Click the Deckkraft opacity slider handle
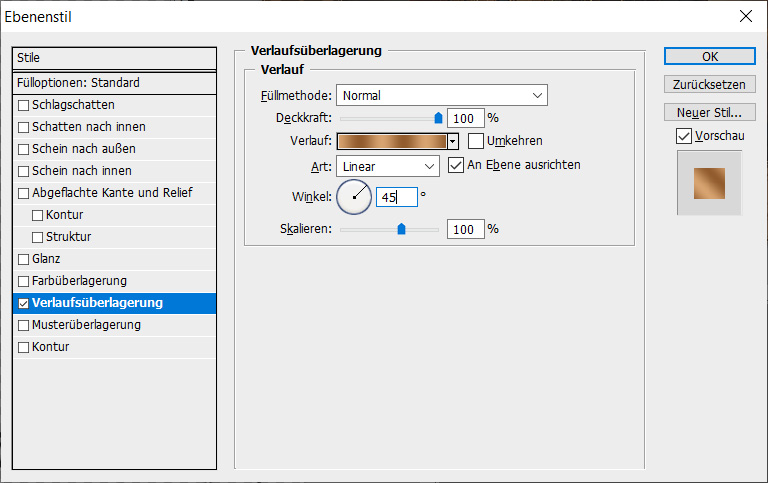The width and height of the screenshot is (768, 483). (438, 117)
